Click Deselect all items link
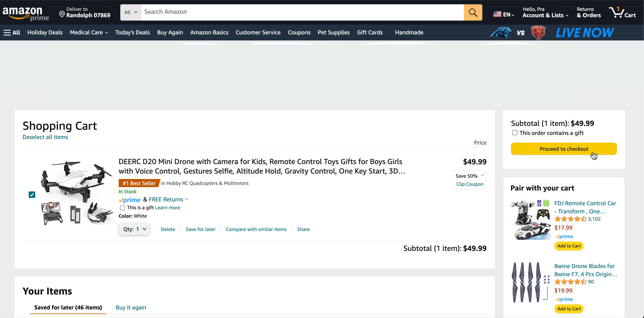Viewport: 644px width, 318px height. (45, 137)
